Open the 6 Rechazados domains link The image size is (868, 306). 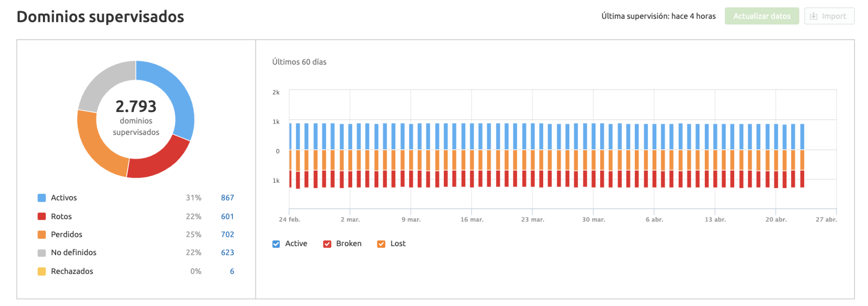pyautogui.click(x=232, y=272)
